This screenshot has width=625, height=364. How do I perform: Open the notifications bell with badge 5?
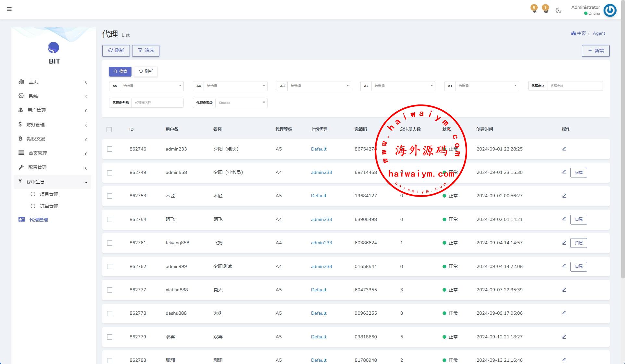[x=534, y=10]
